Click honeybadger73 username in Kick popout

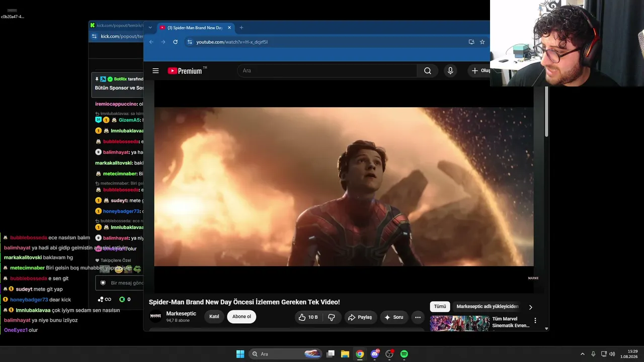click(x=122, y=211)
